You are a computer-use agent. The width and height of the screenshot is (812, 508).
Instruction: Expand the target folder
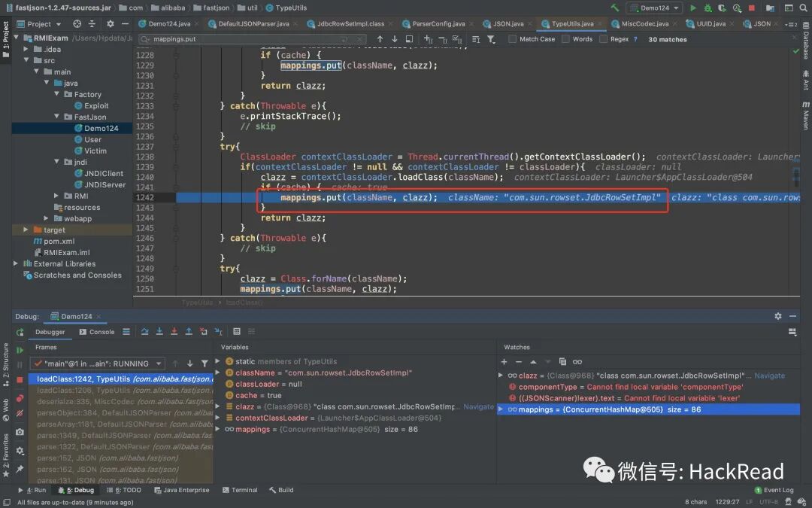click(x=26, y=230)
